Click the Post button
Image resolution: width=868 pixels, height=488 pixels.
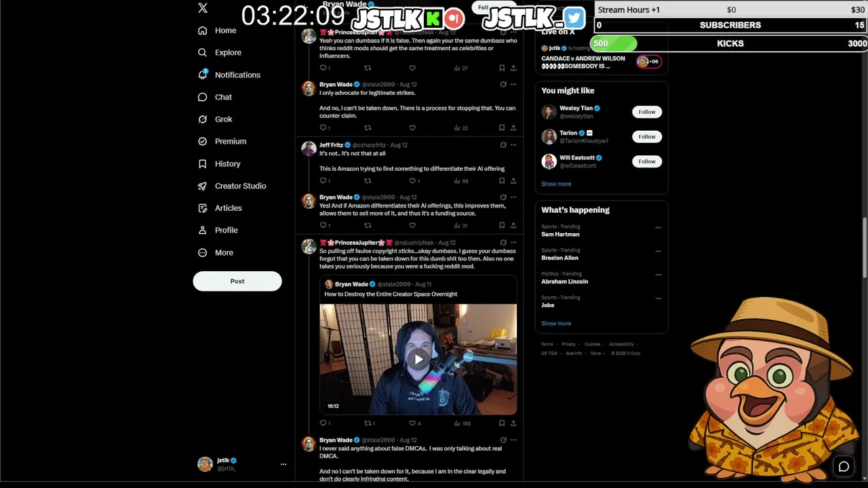(237, 281)
